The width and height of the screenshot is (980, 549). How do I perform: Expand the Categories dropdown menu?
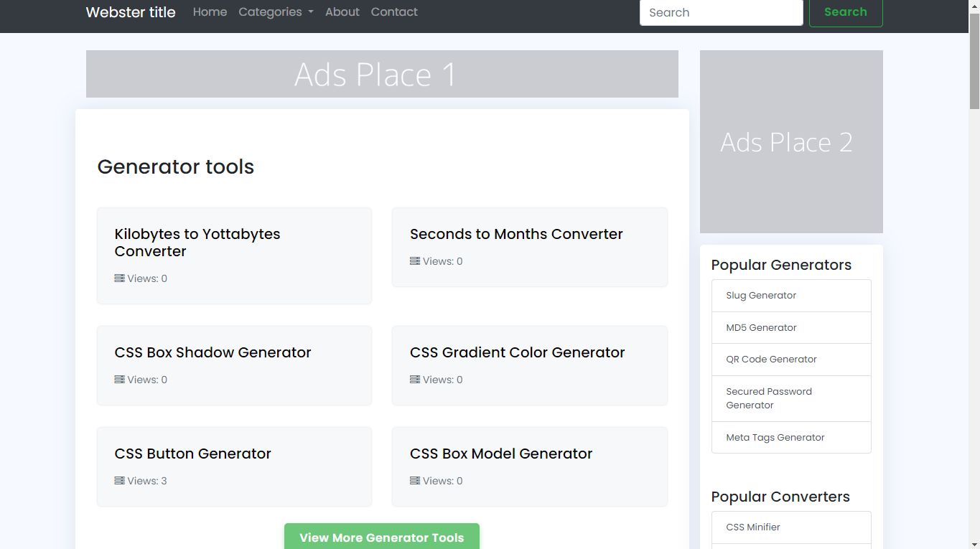276,12
